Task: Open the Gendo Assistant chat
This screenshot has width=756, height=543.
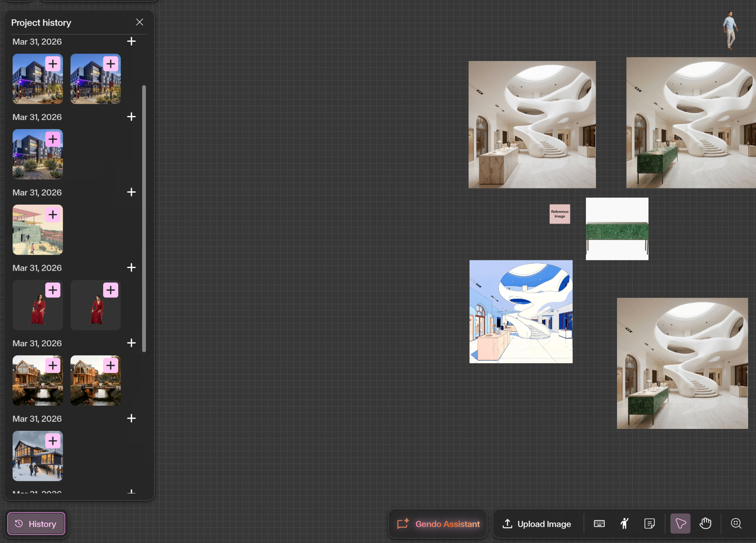Action: (x=438, y=524)
